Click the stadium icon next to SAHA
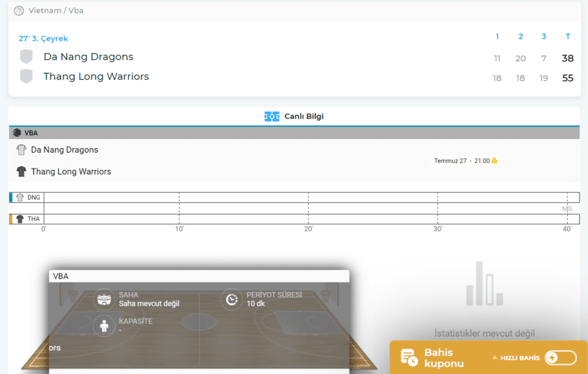The width and height of the screenshot is (588, 374). [x=104, y=300]
